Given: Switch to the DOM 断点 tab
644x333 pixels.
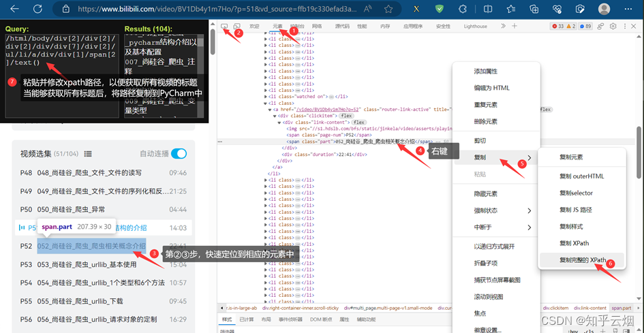Looking at the screenshot, I should coord(321,319).
